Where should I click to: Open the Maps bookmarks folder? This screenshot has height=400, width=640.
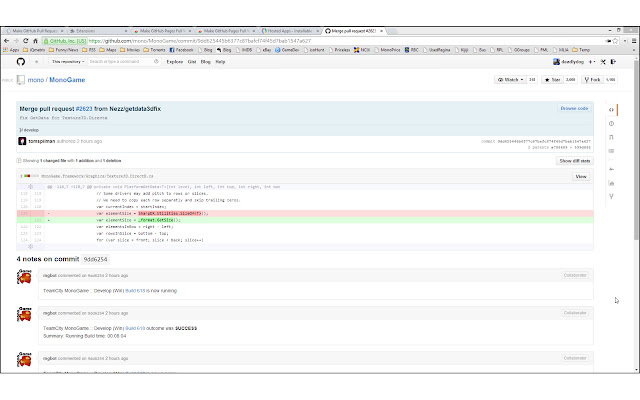108,50
